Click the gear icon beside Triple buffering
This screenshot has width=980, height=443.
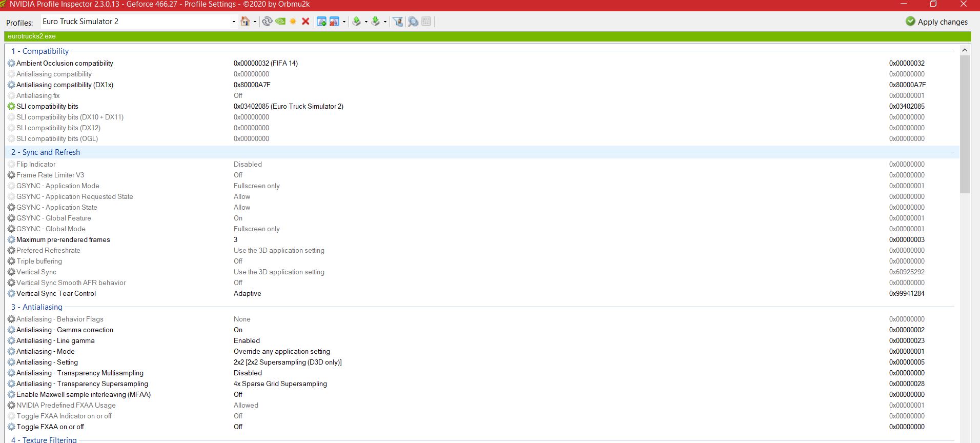point(11,261)
